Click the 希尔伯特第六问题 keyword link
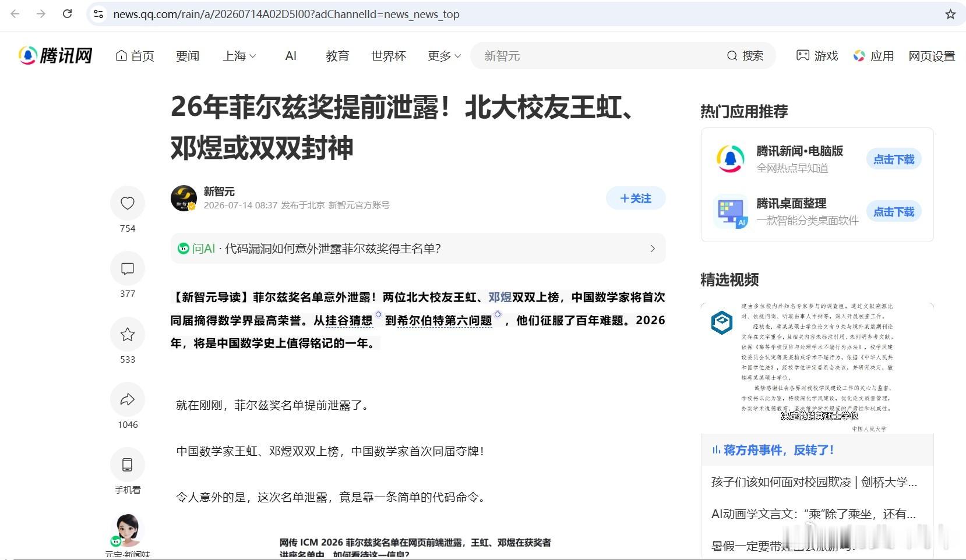 tap(445, 320)
